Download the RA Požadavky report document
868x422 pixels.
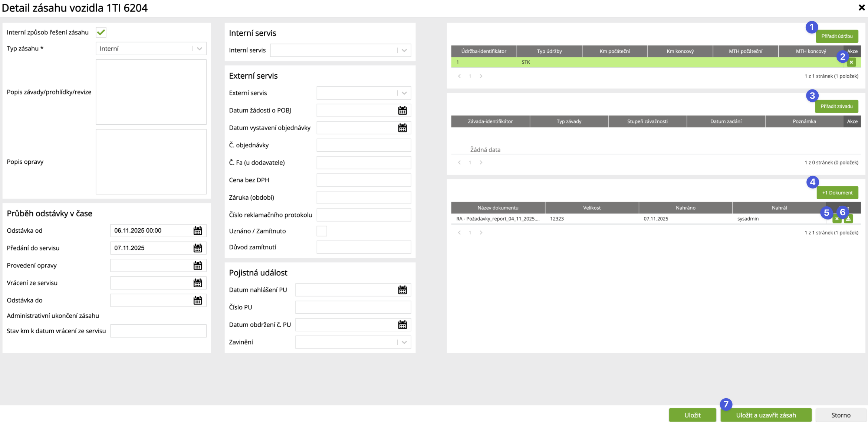coord(848,219)
